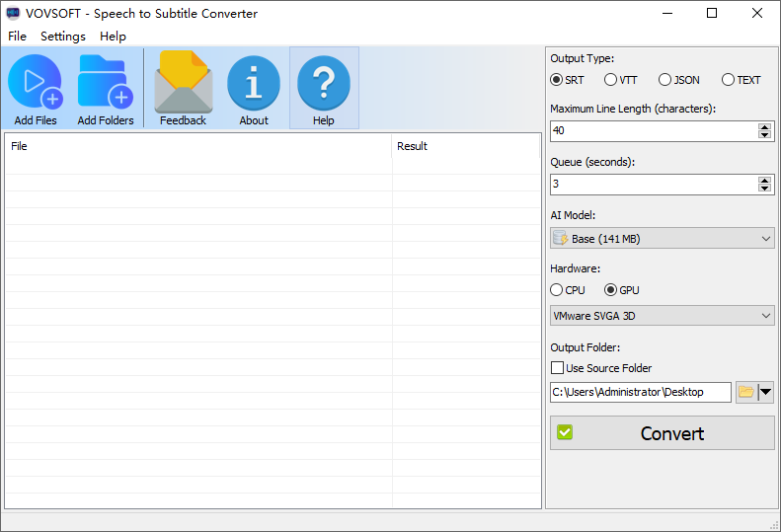
Task: Minimize the application window
Action: click(667, 13)
